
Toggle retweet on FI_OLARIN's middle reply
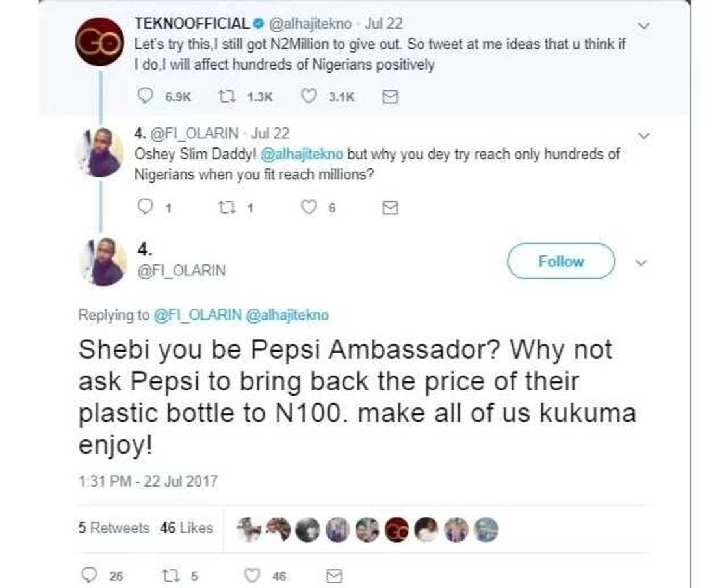point(229,207)
